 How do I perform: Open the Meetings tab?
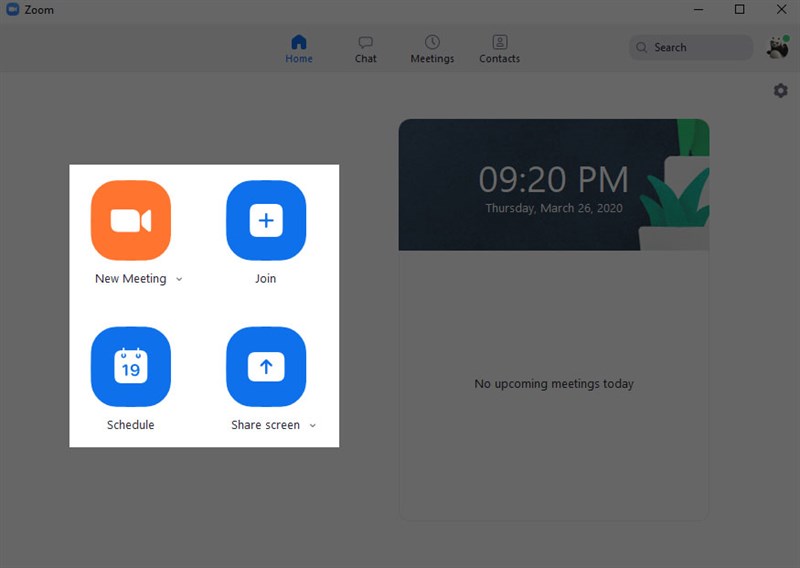(432, 50)
